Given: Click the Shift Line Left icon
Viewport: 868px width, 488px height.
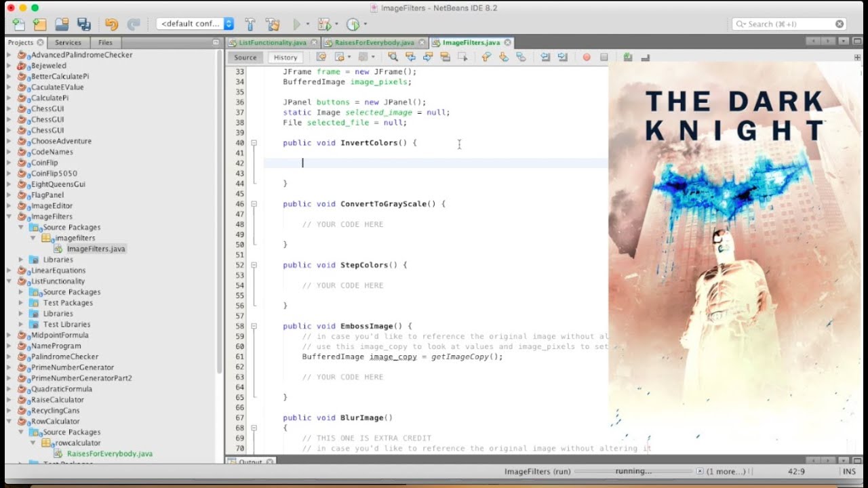Looking at the screenshot, I should (545, 58).
